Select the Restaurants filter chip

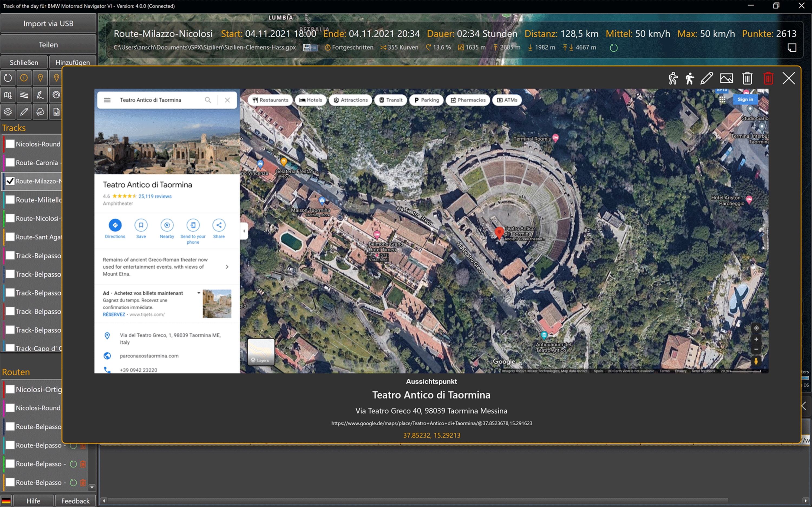click(270, 100)
